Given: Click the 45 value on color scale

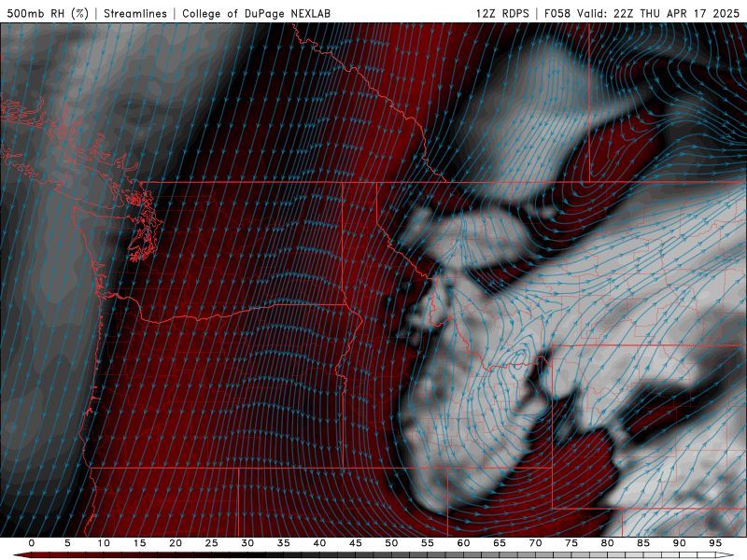Looking at the screenshot, I should click(x=356, y=543).
